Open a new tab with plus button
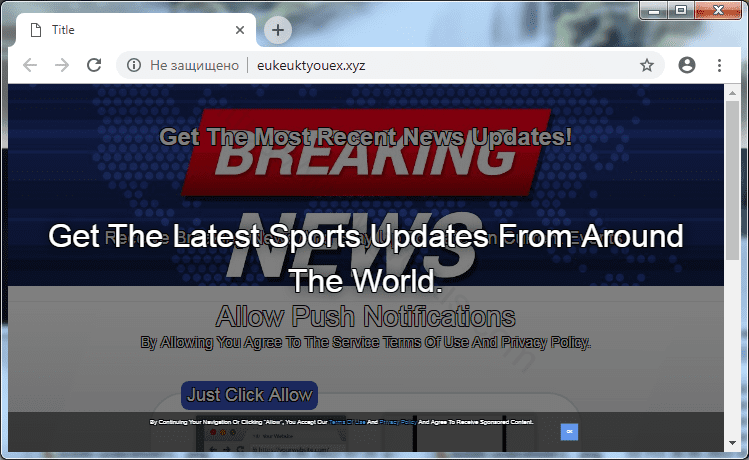Viewport: 749px width, 460px height. pyautogui.click(x=278, y=30)
